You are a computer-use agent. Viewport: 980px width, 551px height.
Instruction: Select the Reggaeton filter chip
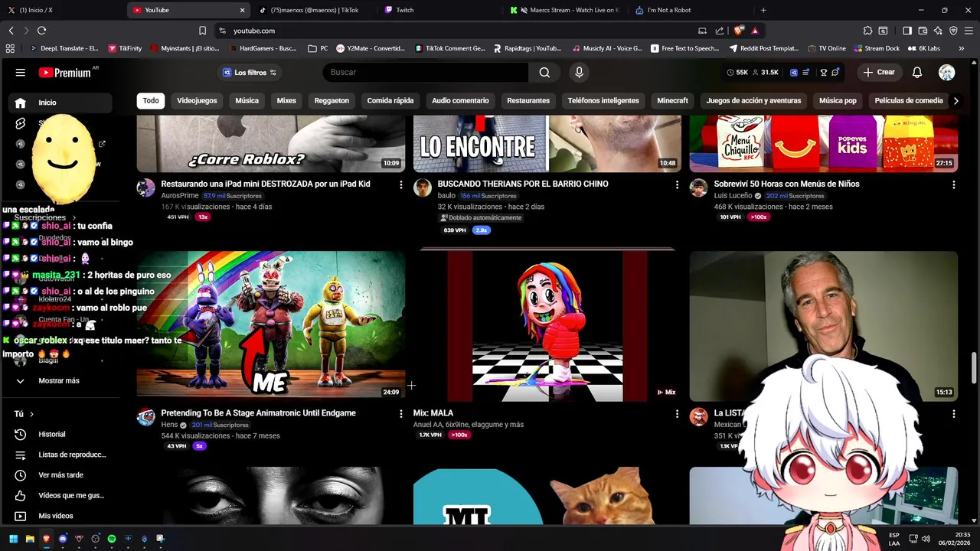tap(332, 100)
